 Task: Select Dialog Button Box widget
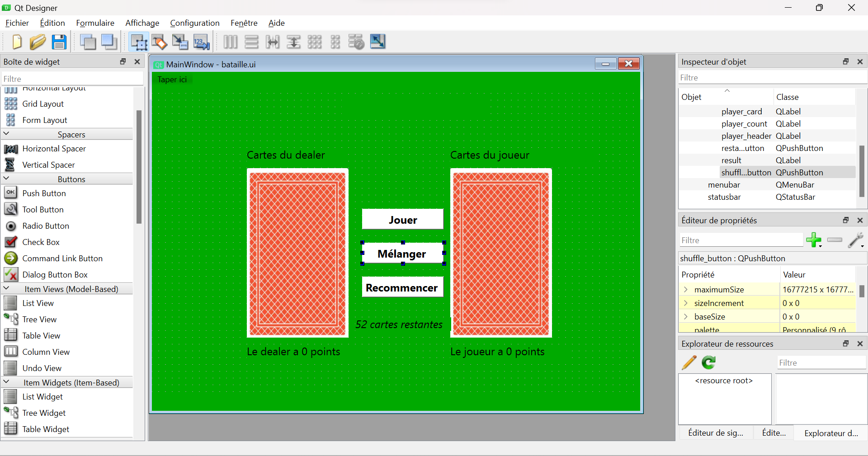55,274
